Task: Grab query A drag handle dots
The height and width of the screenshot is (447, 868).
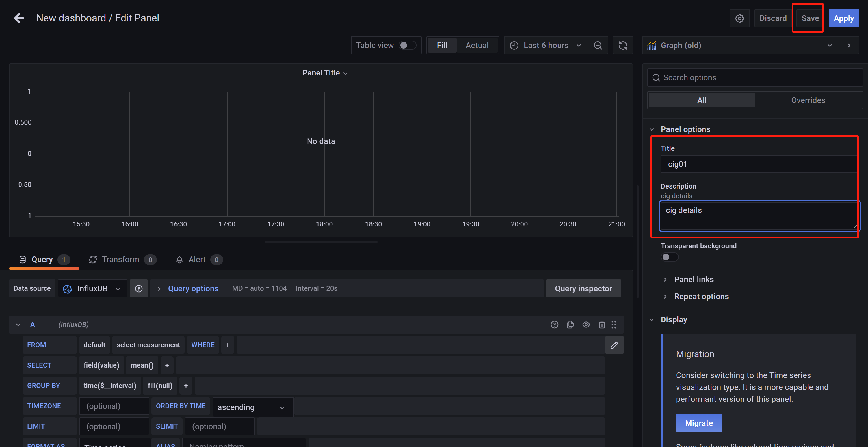Action: pyautogui.click(x=614, y=324)
